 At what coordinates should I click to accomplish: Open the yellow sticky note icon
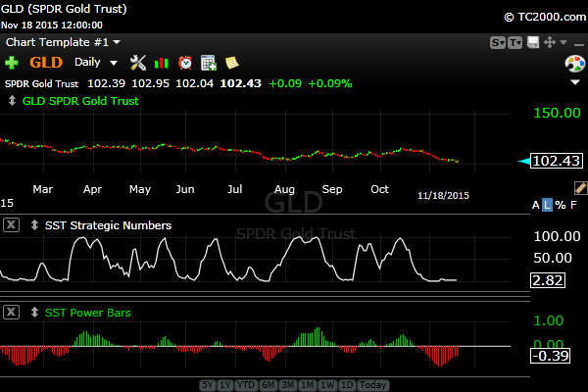(x=231, y=62)
